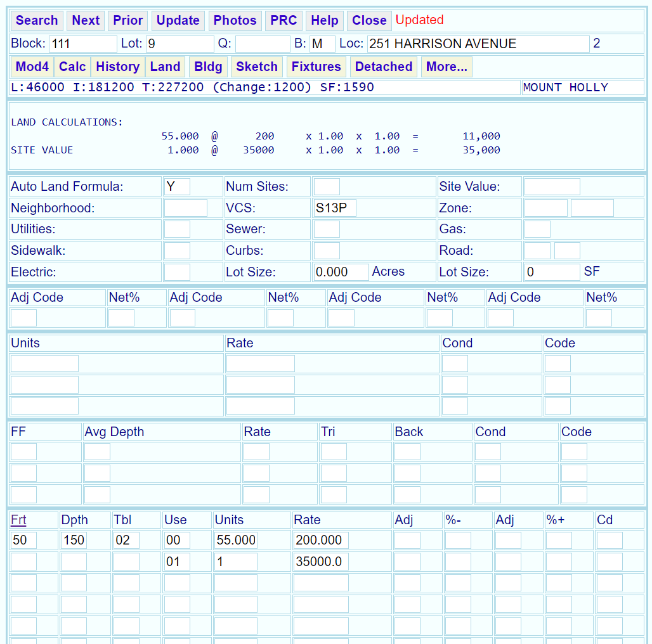
Task: Go to the Prior record
Action: click(x=127, y=20)
